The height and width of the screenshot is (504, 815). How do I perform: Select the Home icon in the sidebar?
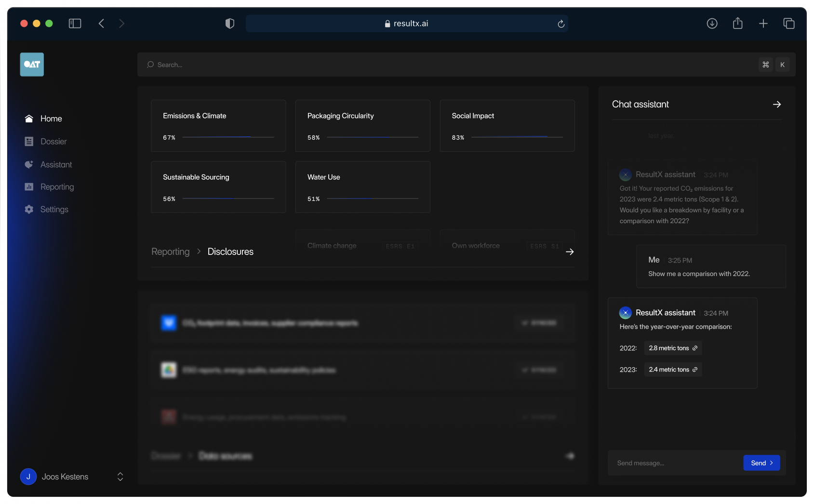click(28, 119)
